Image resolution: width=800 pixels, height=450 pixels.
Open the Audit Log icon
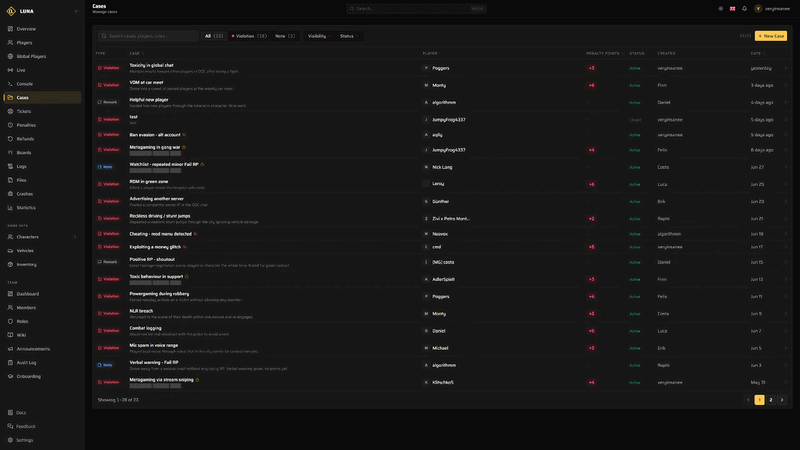10,363
